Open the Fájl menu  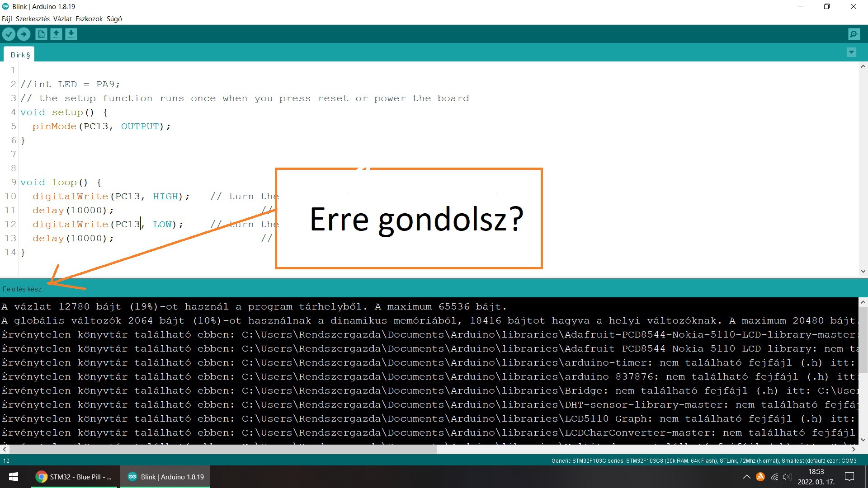coord(7,19)
